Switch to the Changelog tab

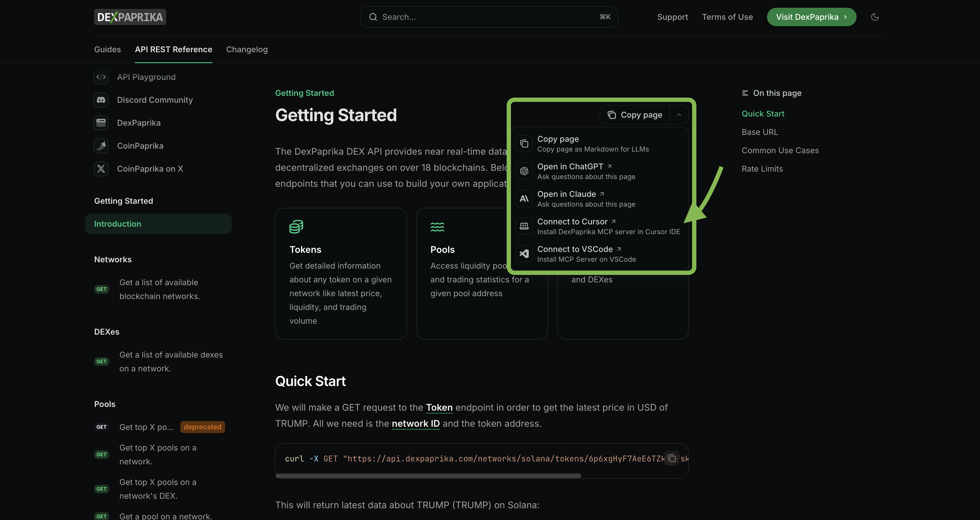click(x=247, y=49)
